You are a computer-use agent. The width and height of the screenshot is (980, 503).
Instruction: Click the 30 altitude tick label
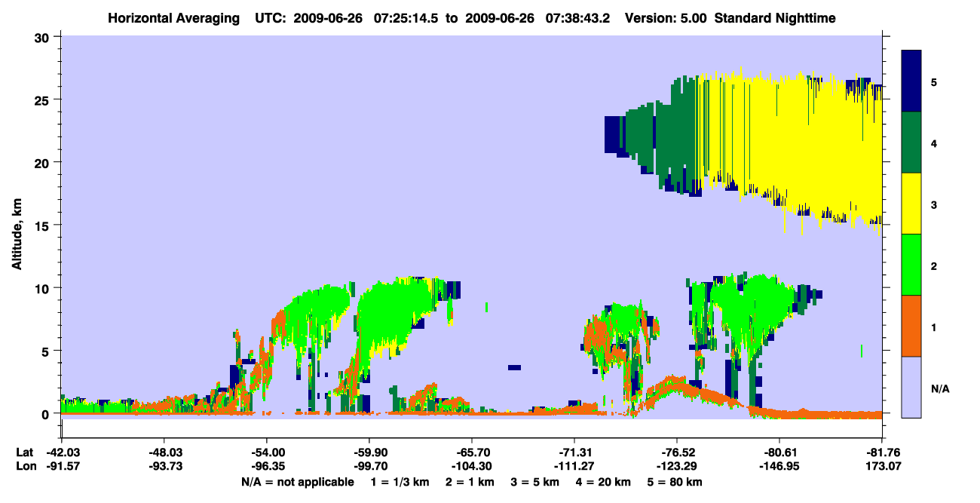click(44, 37)
